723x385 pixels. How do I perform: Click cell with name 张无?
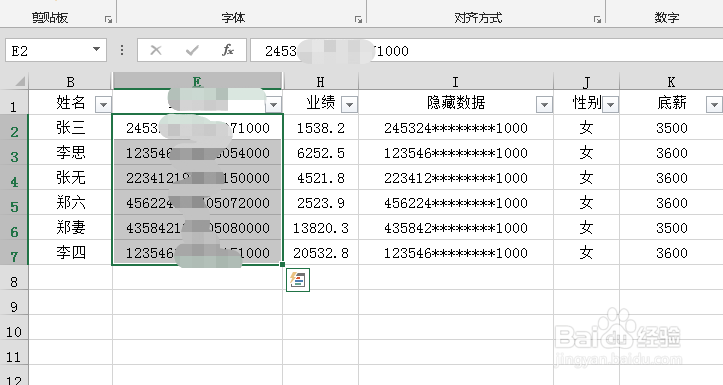click(x=71, y=178)
